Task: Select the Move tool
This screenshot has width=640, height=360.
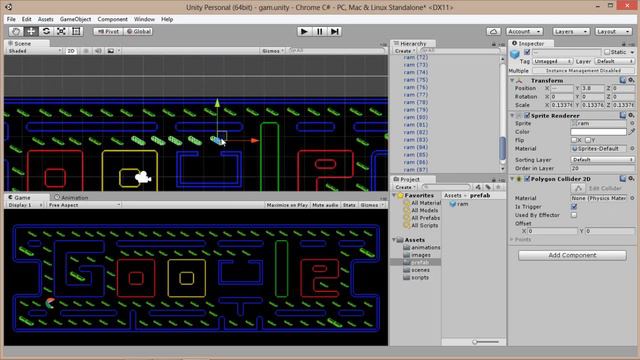Action: [31, 31]
